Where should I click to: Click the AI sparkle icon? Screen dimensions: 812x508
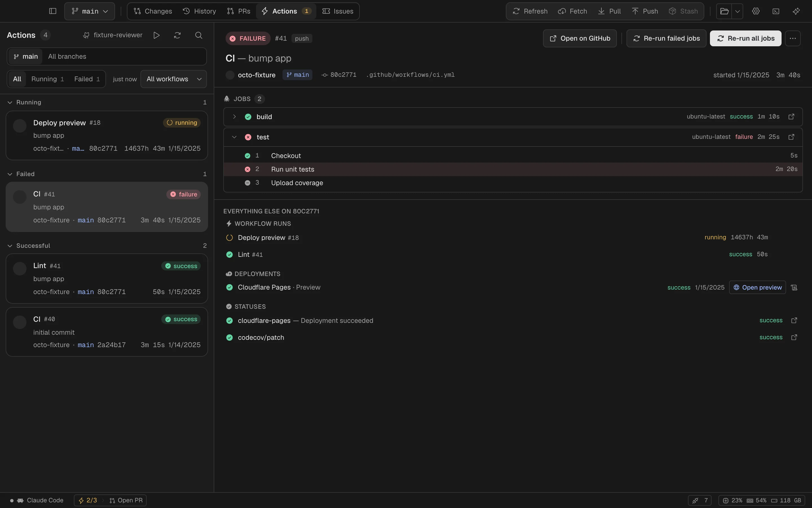coord(796,11)
